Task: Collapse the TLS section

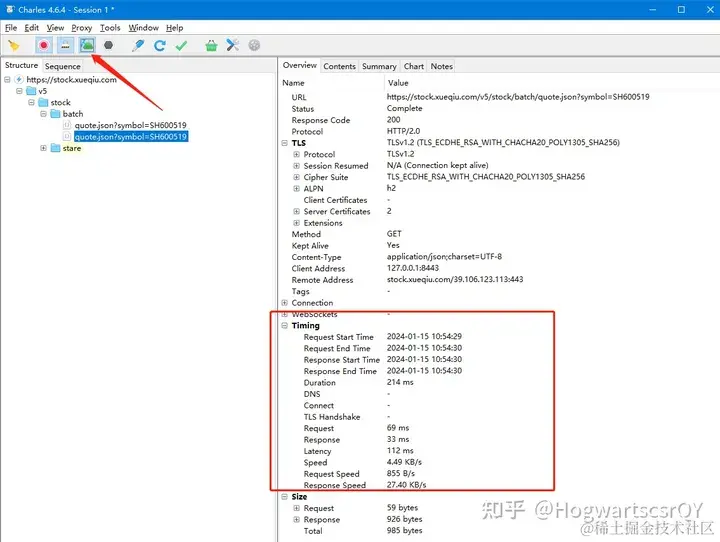Action: (285, 143)
